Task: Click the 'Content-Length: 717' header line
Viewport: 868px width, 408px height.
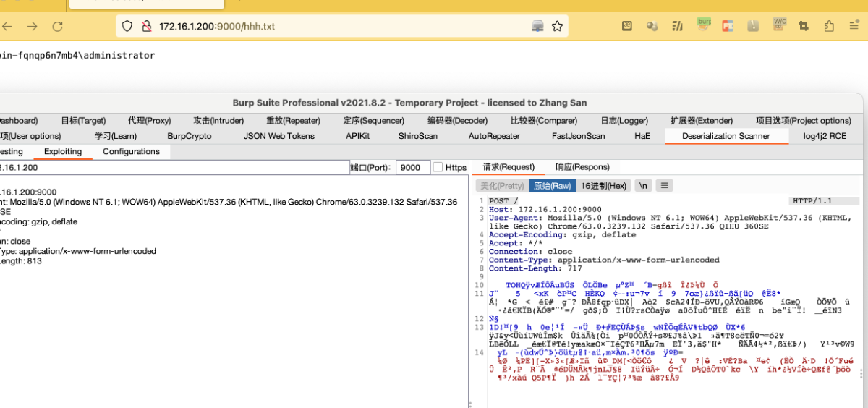Action: coord(536,268)
